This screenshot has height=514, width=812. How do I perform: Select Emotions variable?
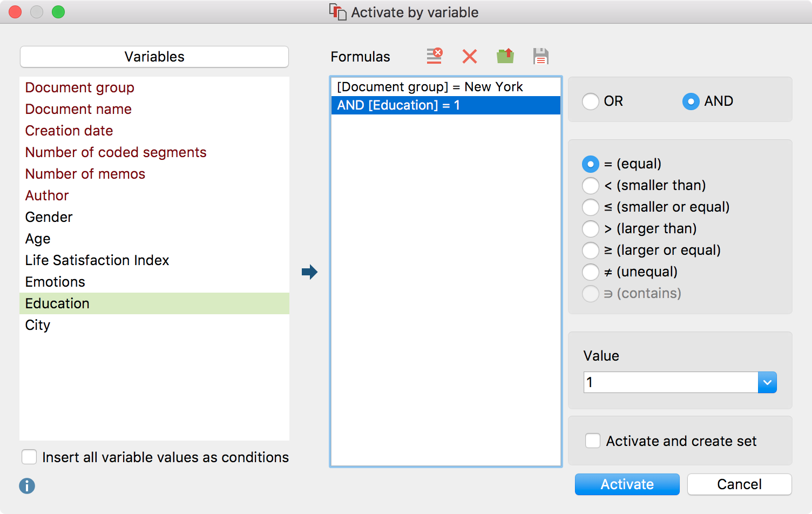click(x=154, y=282)
